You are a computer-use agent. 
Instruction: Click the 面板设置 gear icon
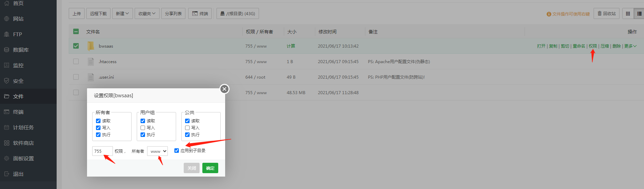7,158
